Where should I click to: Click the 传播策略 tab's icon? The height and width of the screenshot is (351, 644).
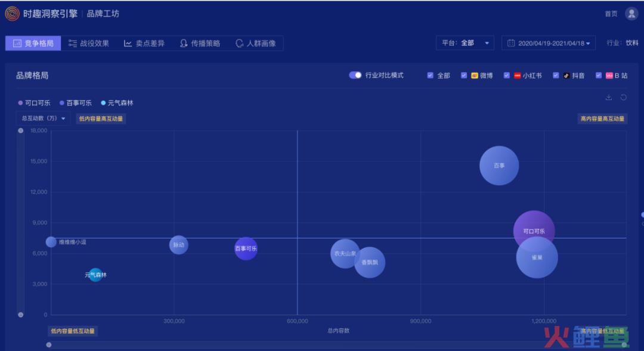point(184,43)
